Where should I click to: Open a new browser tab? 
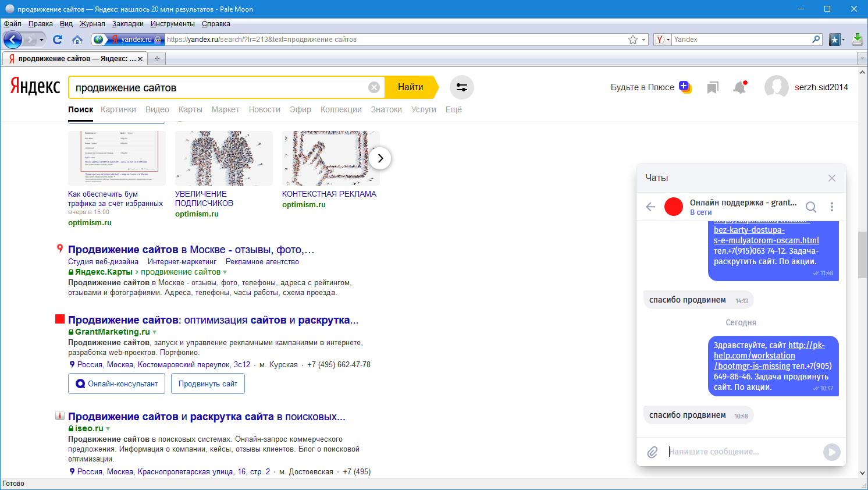[156, 59]
